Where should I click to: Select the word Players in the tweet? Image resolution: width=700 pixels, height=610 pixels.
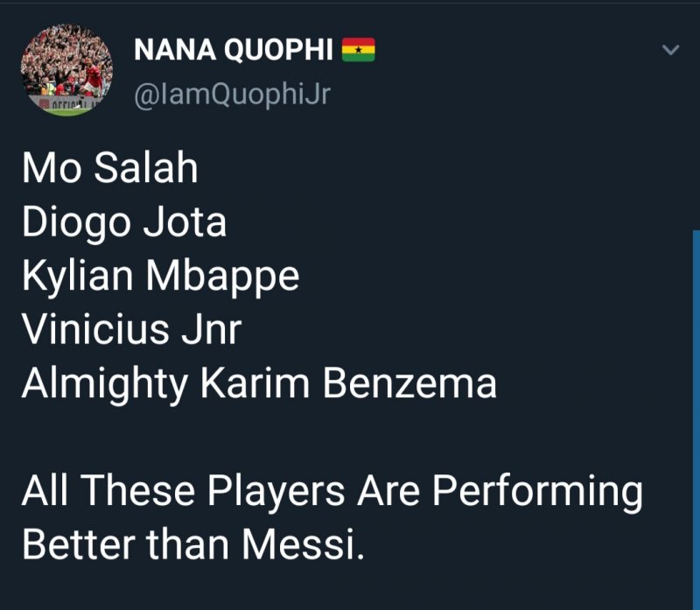point(276,491)
